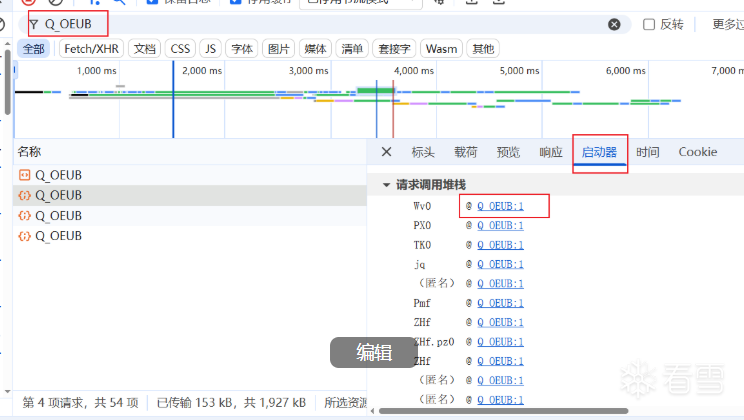
Task: Close the request details panel
Action: [x=386, y=152]
